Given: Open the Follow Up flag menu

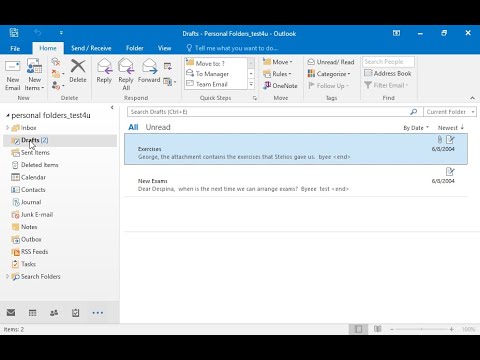Looking at the screenshot, I should click(328, 86).
